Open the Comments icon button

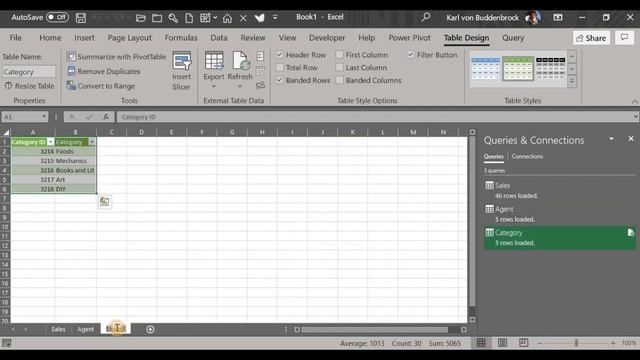[624, 38]
